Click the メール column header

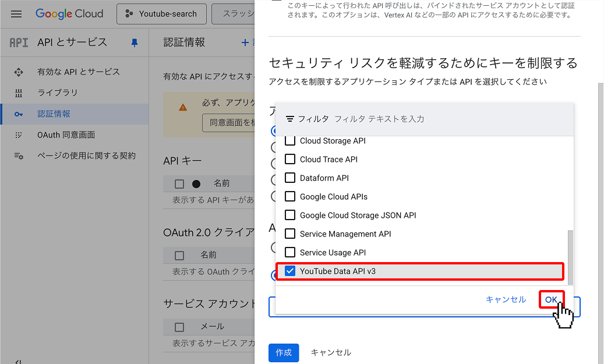coord(212,327)
